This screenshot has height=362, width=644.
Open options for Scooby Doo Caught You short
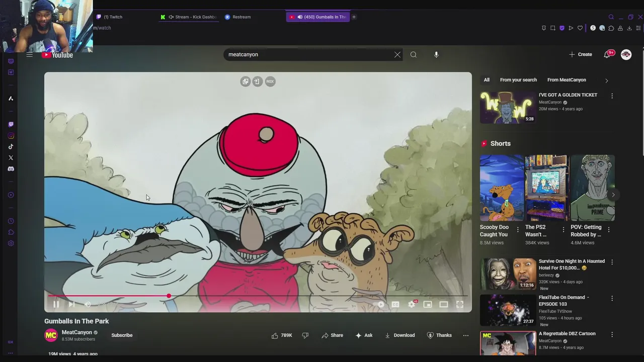click(518, 230)
